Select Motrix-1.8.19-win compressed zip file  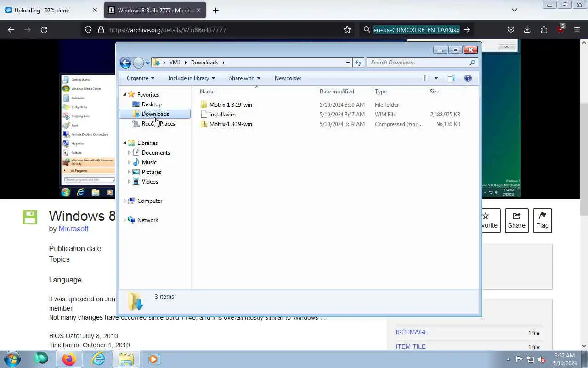[231, 124]
